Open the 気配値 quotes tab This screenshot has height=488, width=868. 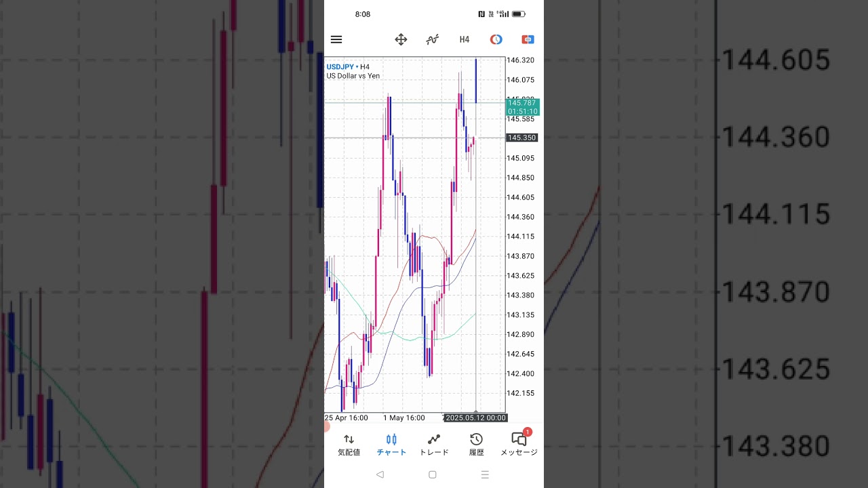tap(349, 445)
